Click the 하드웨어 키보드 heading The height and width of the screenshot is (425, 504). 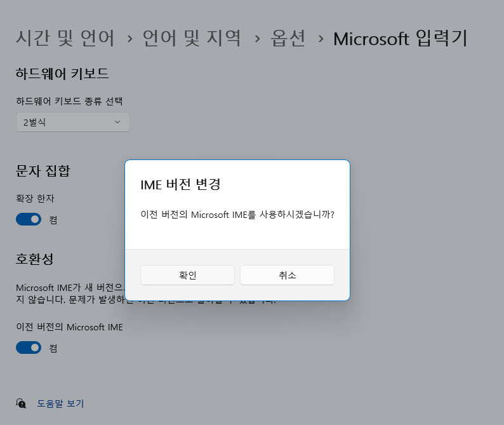[x=62, y=74]
